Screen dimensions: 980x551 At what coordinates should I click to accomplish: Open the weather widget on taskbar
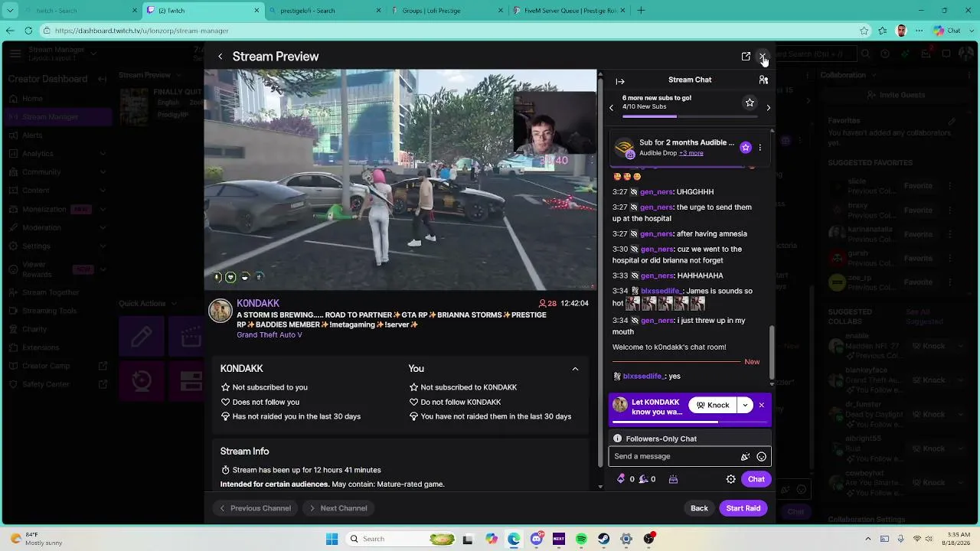[37, 539]
